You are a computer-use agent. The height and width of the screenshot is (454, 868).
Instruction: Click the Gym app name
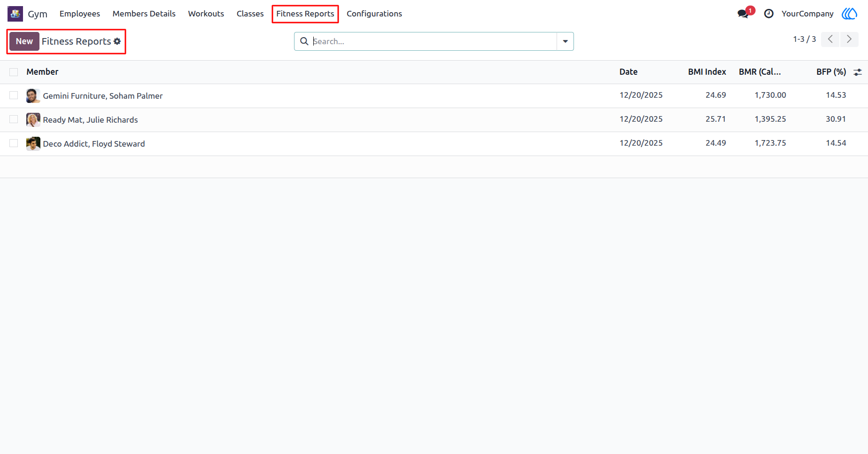[x=38, y=14]
